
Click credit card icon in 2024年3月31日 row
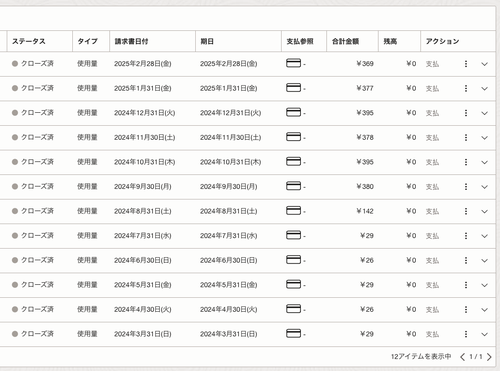point(293,333)
